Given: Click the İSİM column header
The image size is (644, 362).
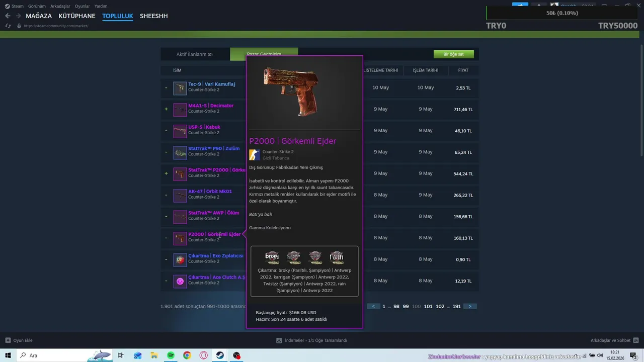Looking at the screenshot, I should pos(177,70).
